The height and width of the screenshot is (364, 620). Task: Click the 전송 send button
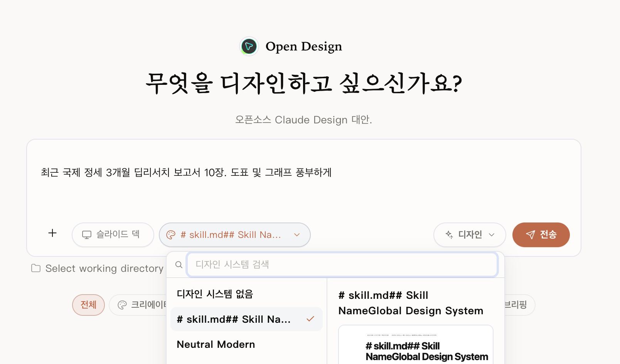pos(541,234)
